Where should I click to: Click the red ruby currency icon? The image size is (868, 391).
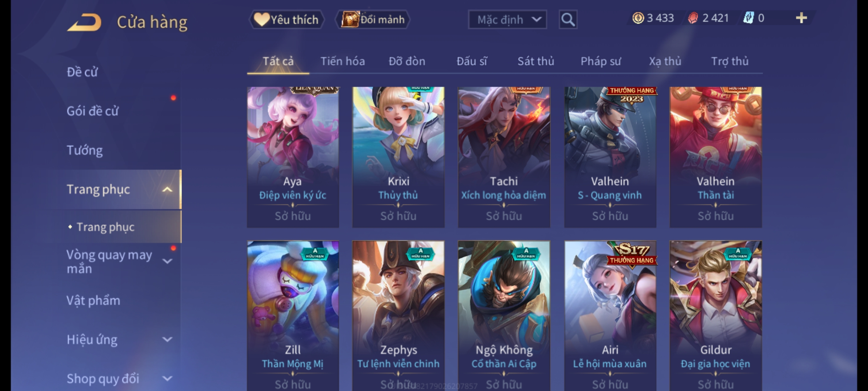[x=693, y=18]
